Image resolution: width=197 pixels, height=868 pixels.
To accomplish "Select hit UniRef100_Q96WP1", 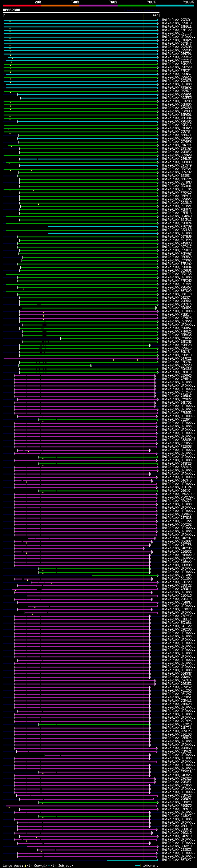I will click(x=177, y=799).
